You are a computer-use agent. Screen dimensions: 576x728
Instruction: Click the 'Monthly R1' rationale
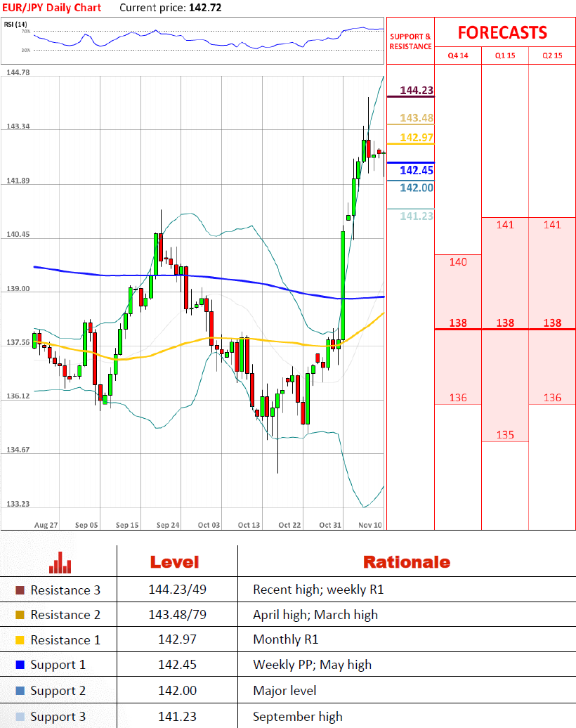tap(285, 639)
